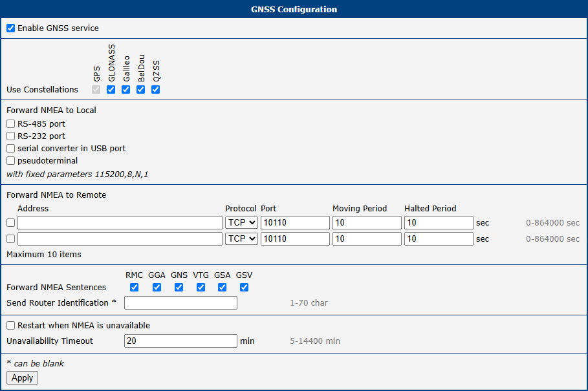
Task: Check serial converter in USB port
Action: tap(10, 148)
